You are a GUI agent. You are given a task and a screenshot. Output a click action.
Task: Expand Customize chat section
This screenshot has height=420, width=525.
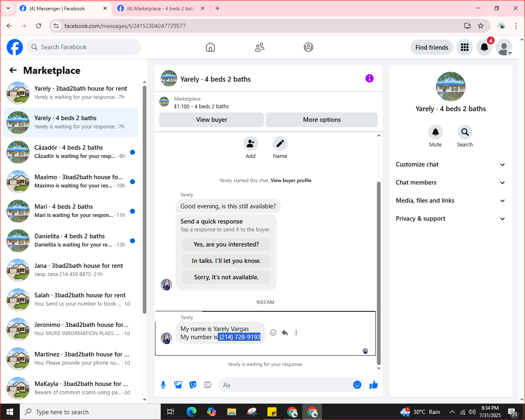451,164
